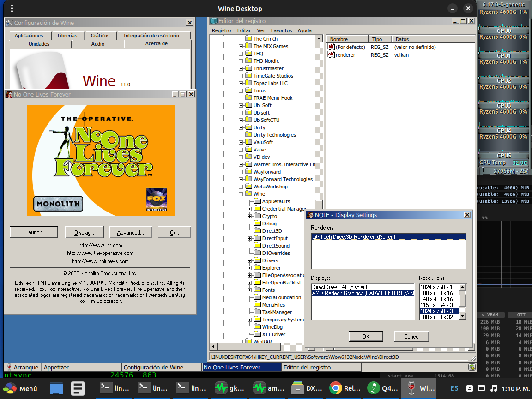Switch to the Gráficos tab in Wine config
The width and height of the screenshot is (532, 399).
[100, 36]
